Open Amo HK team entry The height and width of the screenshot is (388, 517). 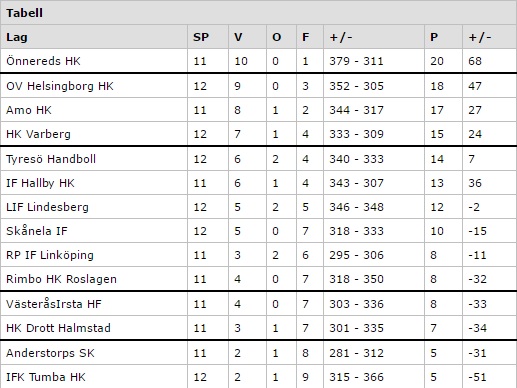[29, 110]
